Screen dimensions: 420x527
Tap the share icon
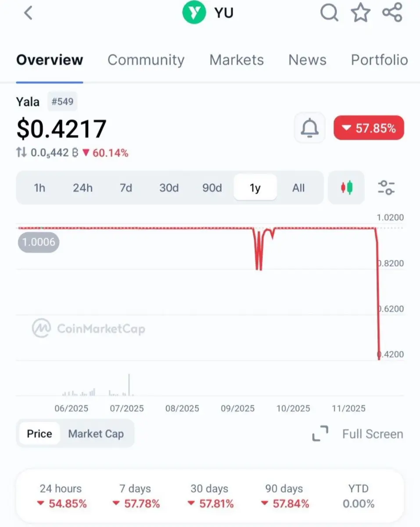click(x=392, y=12)
